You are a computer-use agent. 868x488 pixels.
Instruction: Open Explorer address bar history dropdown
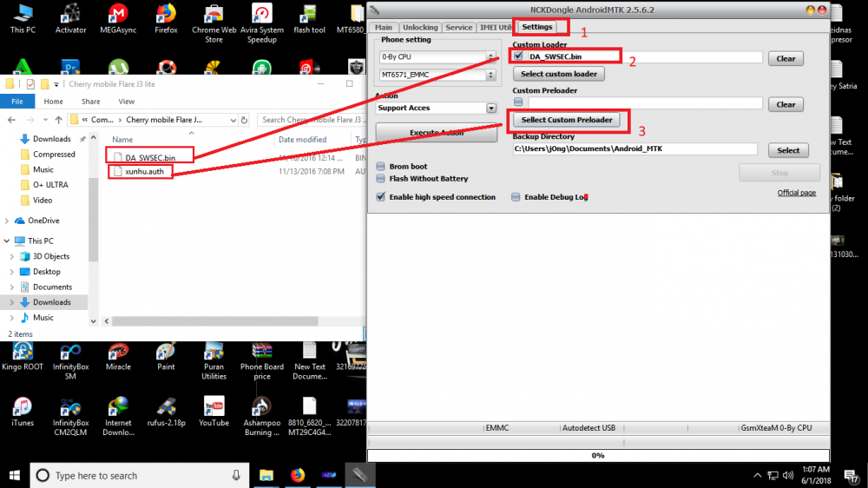click(233, 120)
